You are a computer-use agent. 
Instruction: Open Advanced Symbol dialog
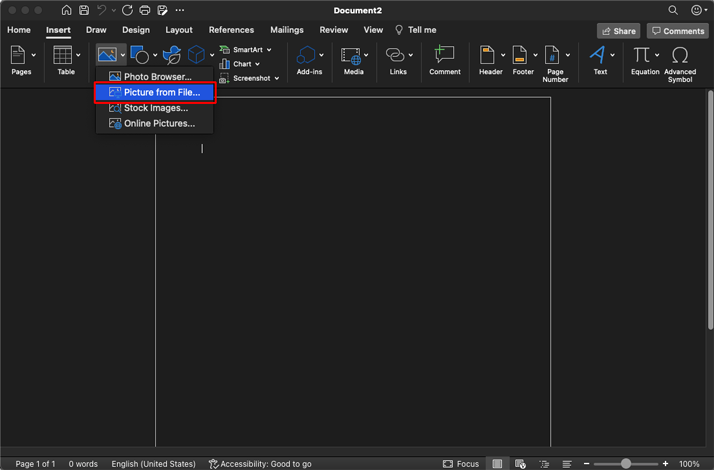pyautogui.click(x=680, y=64)
